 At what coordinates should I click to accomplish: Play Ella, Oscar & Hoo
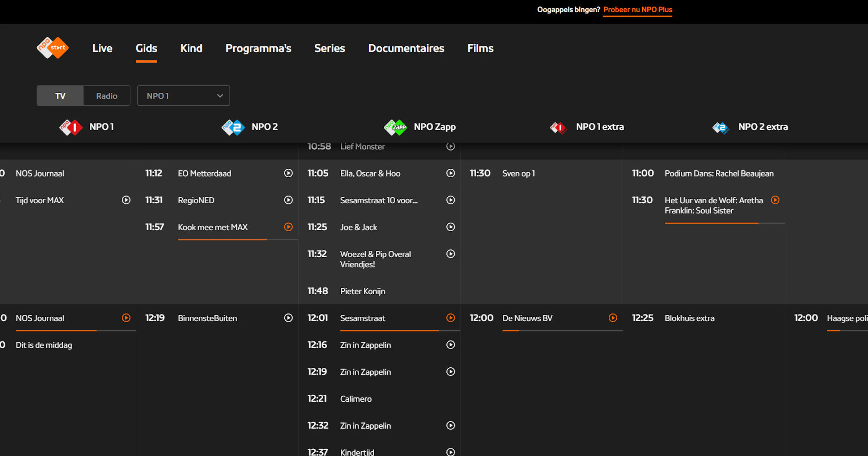pyautogui.click(x=450, y=173)
